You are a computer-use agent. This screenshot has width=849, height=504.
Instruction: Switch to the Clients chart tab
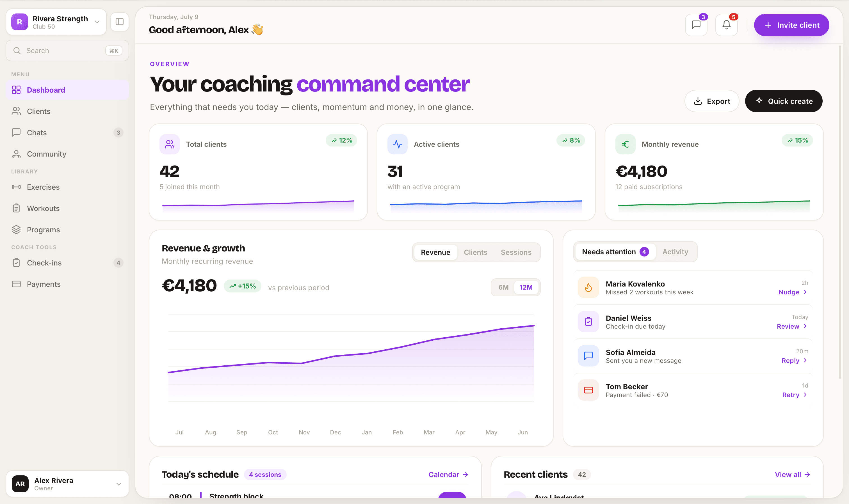[x=475, y=252]
